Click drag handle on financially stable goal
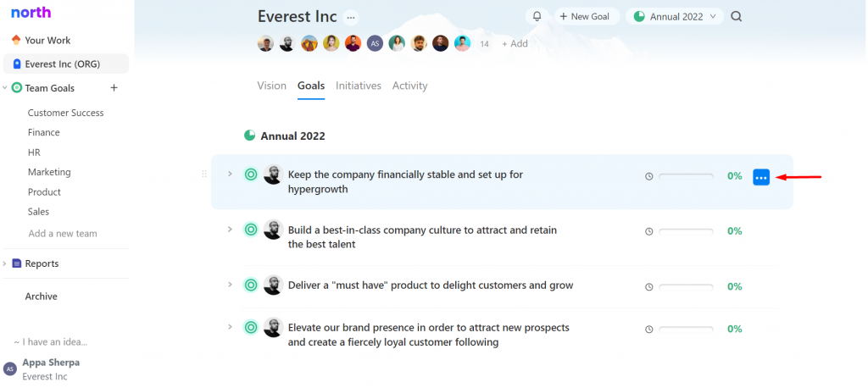 (x=204, y=174)
